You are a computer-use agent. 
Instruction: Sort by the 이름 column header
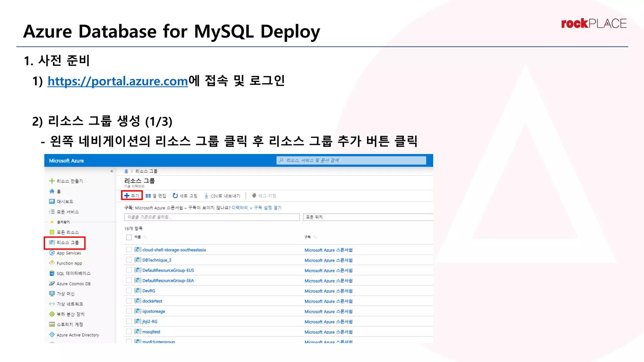coord(137,237)
